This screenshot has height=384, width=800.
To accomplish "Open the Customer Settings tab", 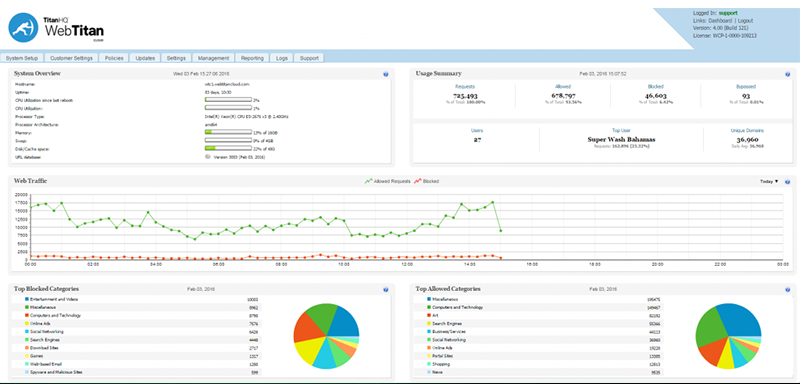I will tap(72, 58).
